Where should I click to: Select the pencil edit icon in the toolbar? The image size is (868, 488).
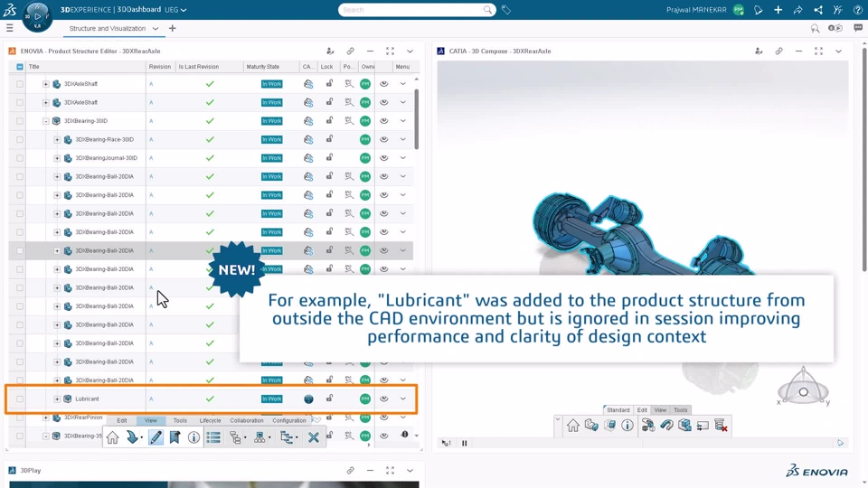pyautogui.click(x=156, y=437)
